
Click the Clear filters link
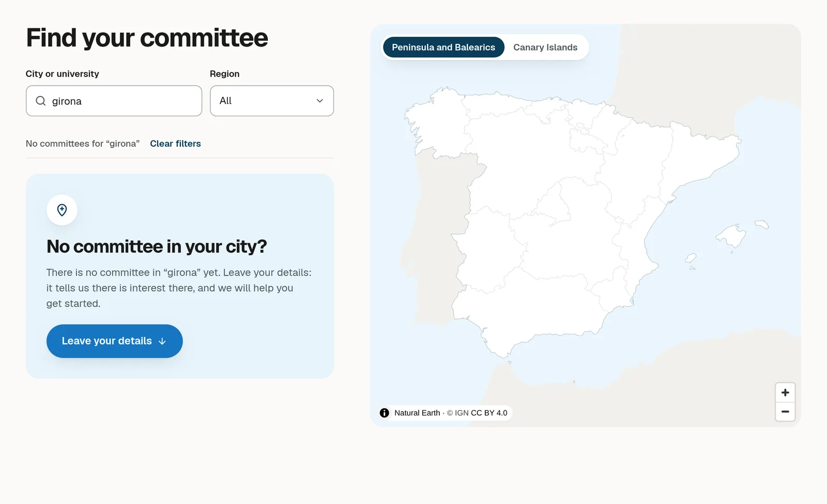(x=175, y=144)
